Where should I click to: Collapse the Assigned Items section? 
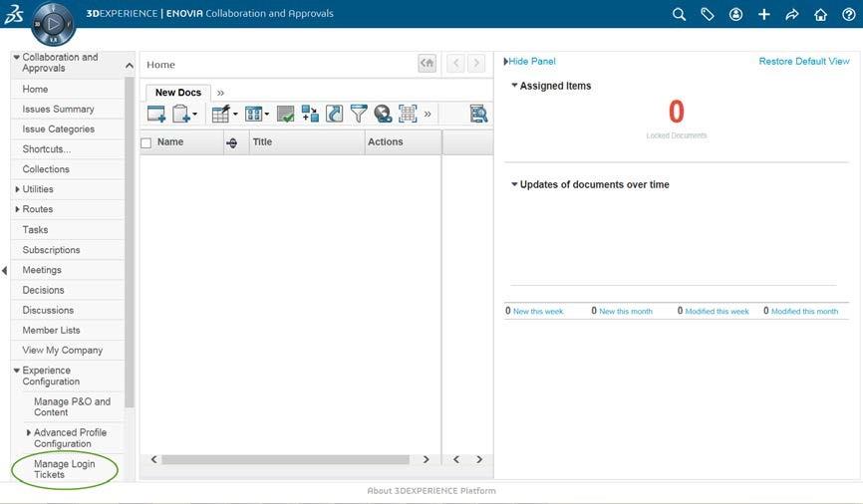pyautogui.click(x=514, y=86)
